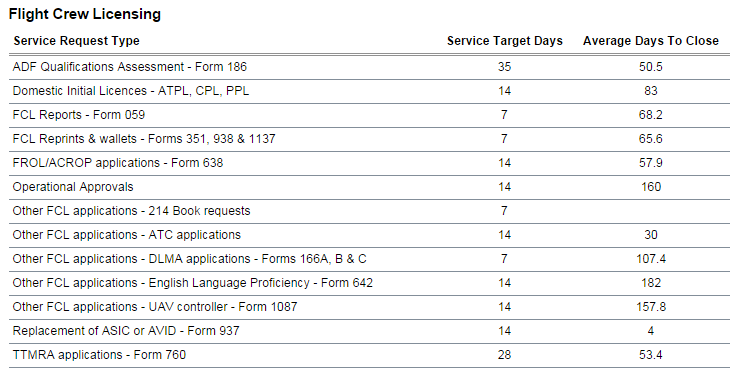
Task: Select Replacement of ASIC or AVID row
Action: click(x=369, y=331)
